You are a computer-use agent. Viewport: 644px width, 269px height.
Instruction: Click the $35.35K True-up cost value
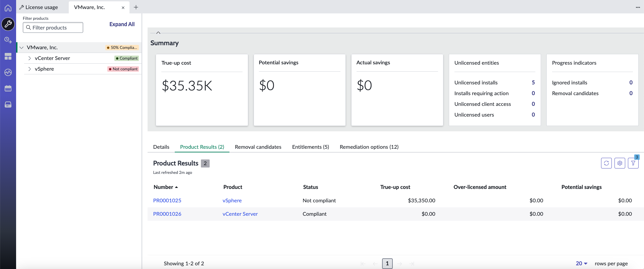[x=187, y=86]
